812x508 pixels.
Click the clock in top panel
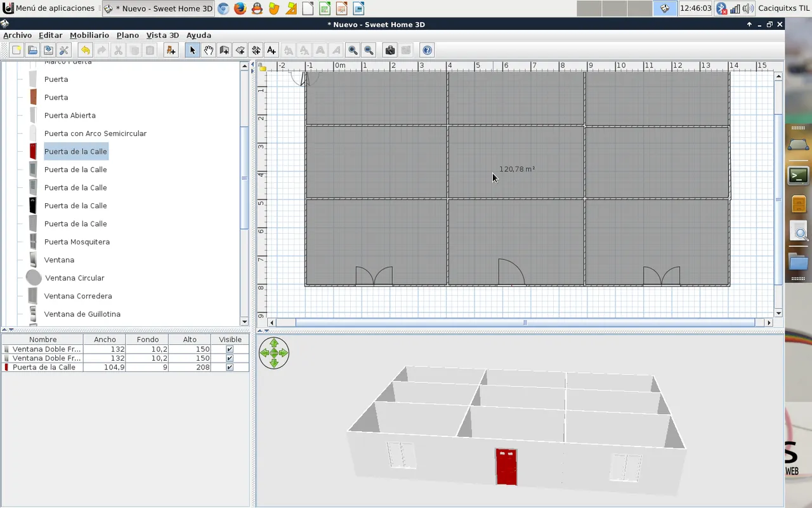(695, 8)
